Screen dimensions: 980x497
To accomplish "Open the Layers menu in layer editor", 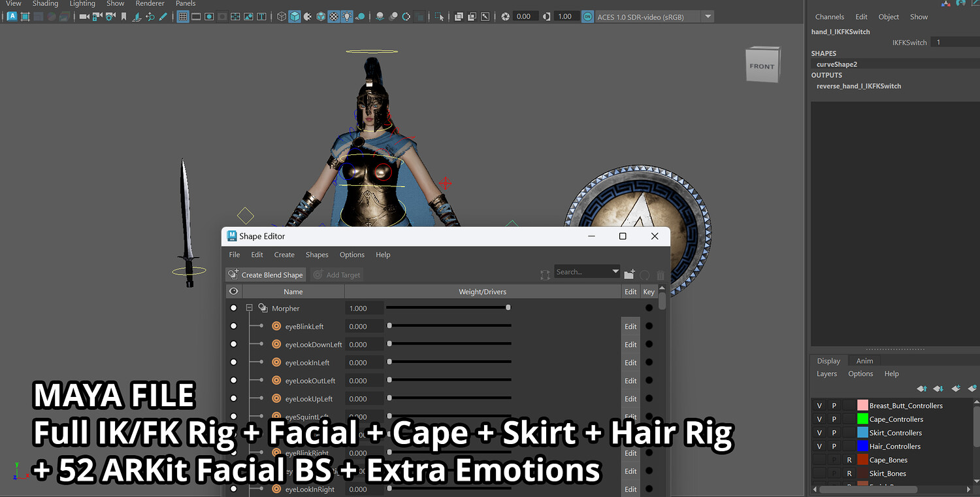I will pyautogui.click(x=826, y=374).
